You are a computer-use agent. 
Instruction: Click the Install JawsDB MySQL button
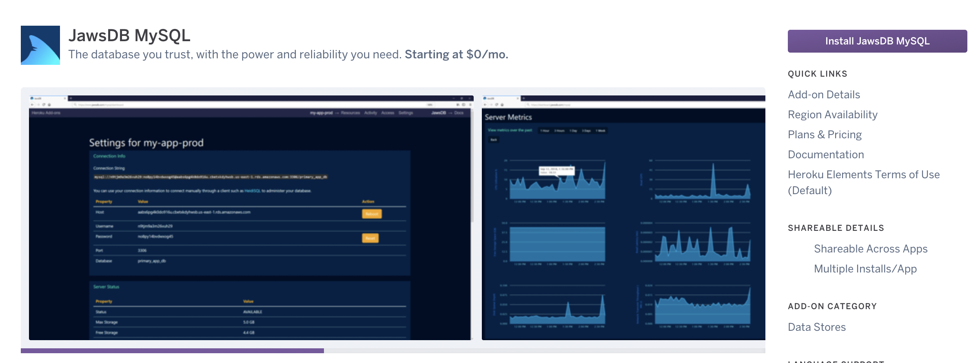click(x=877, y=41)
